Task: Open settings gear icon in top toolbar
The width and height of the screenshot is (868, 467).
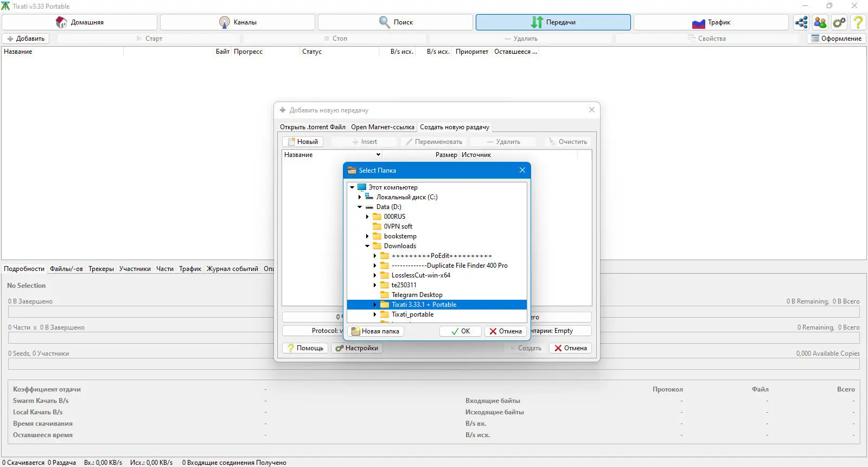Action: [x=839, y=22]
